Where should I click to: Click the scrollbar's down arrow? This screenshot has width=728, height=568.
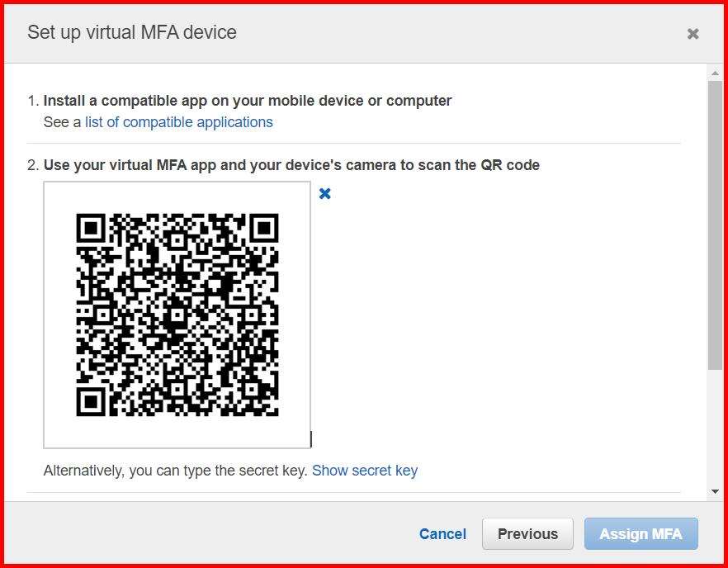tap(715, 490)
